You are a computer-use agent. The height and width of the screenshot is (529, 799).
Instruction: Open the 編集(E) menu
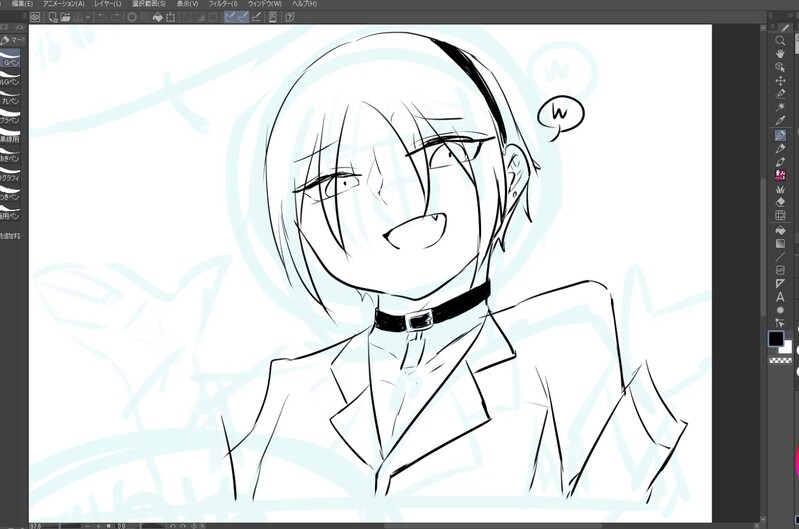22,4
